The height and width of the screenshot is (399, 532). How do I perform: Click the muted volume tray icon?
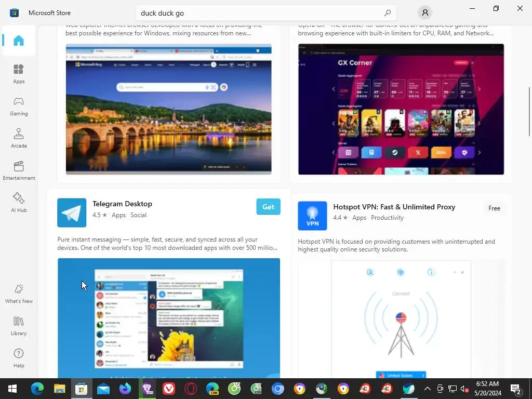point(464,389)
